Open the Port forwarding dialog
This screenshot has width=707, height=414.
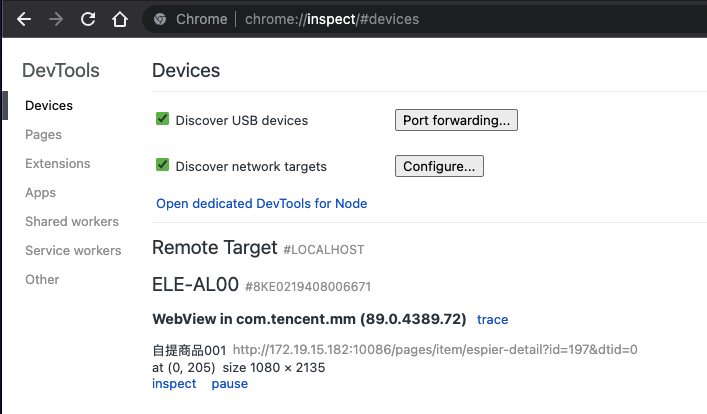click(456, 120)
